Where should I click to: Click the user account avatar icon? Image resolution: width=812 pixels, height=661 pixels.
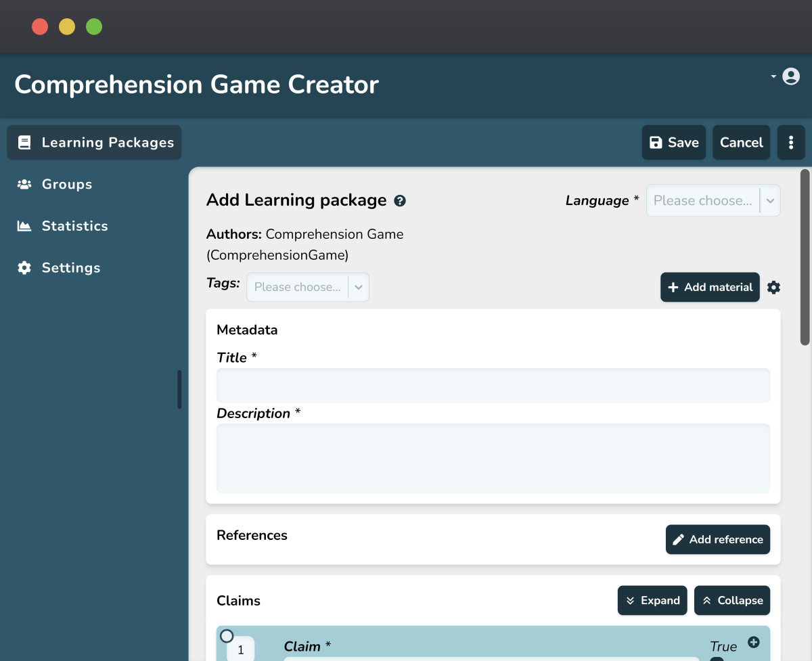click(x=790, y=76)
